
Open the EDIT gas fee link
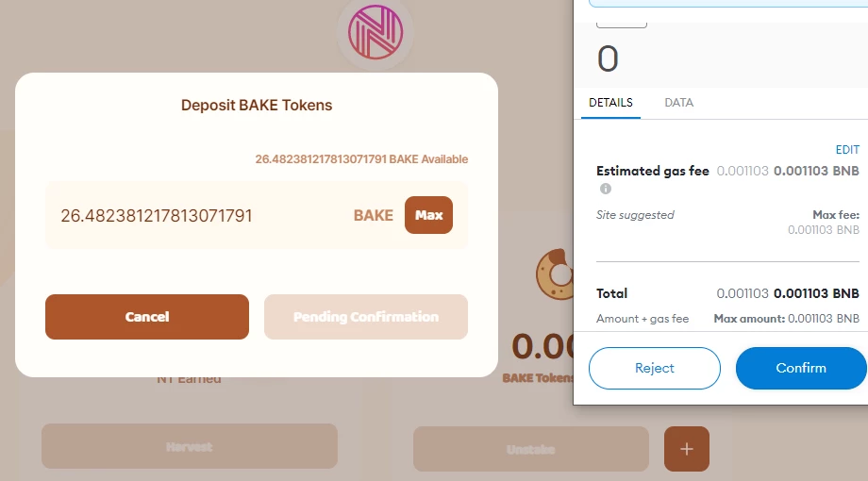tap(847, 149)
